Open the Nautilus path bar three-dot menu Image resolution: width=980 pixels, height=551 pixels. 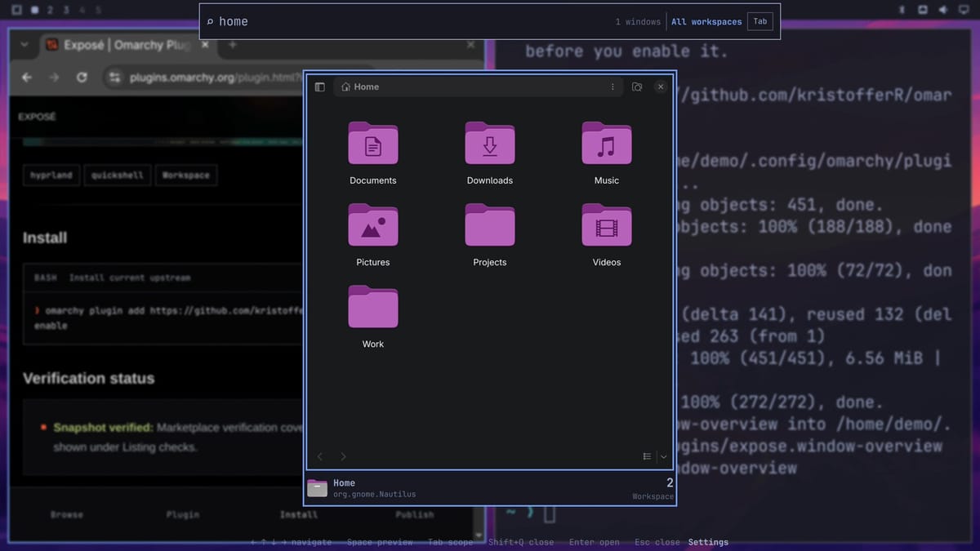pyautogui.click(x=612, y=87)
